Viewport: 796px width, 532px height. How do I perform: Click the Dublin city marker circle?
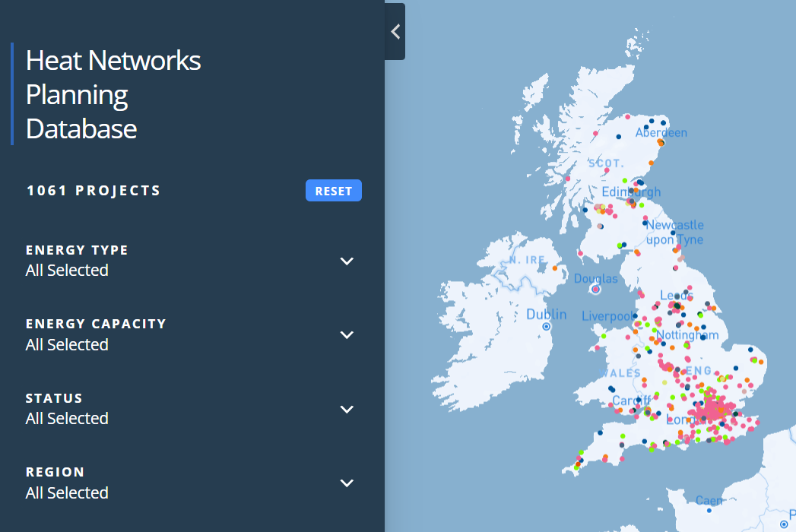pos(546,326)
